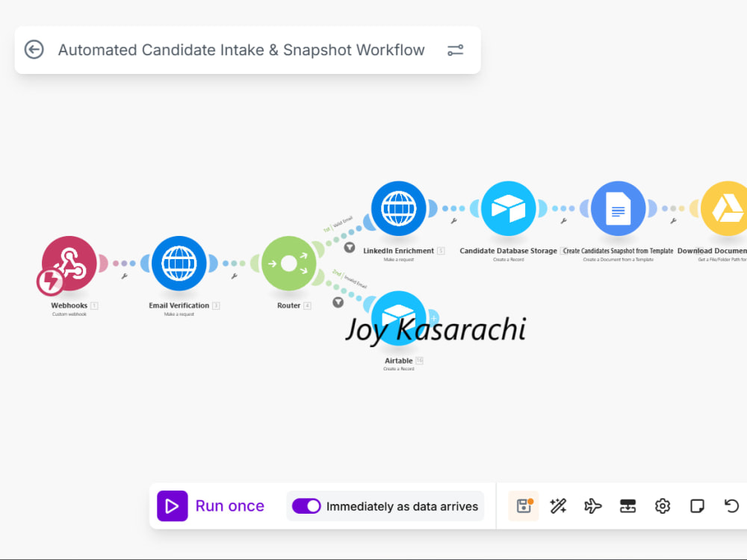Viewport: 747px width, 560px height.
Task: Add a module after the lower Airtable node
Action: coord(433,317)
